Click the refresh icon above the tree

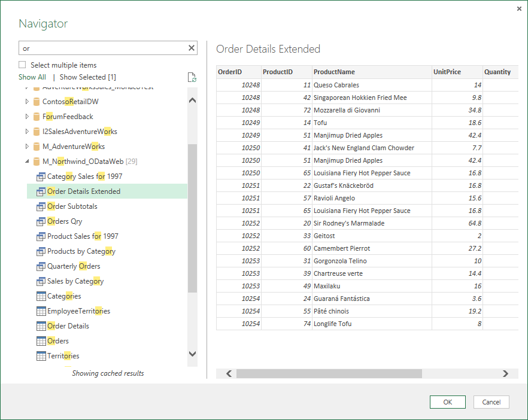pyautogui.click(x=192, y=77)
